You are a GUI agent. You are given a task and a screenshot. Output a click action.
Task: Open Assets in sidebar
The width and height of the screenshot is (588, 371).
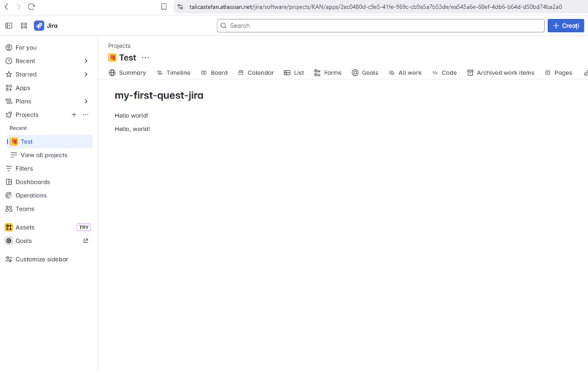(x=25, y=227)
